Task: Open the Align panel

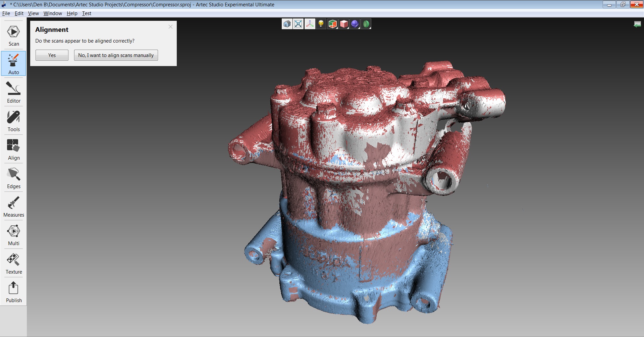Action: pos(13,150)
